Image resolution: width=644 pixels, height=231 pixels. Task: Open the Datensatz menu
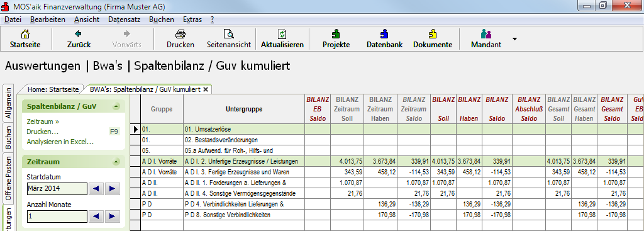click(x=125, y=20)
